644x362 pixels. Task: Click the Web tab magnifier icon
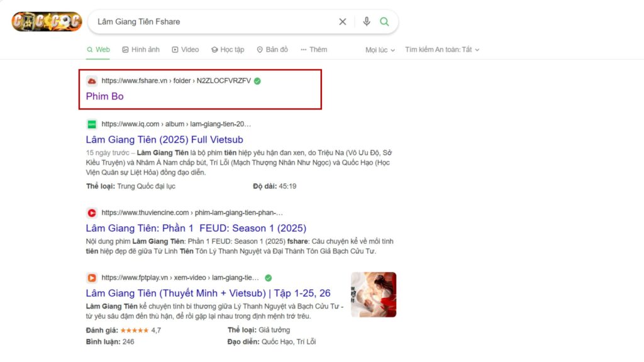click(x=89, y=50)
